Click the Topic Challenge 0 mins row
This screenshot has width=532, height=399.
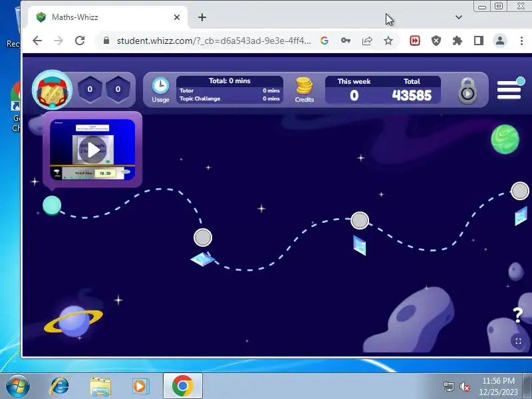click(229, 98)
